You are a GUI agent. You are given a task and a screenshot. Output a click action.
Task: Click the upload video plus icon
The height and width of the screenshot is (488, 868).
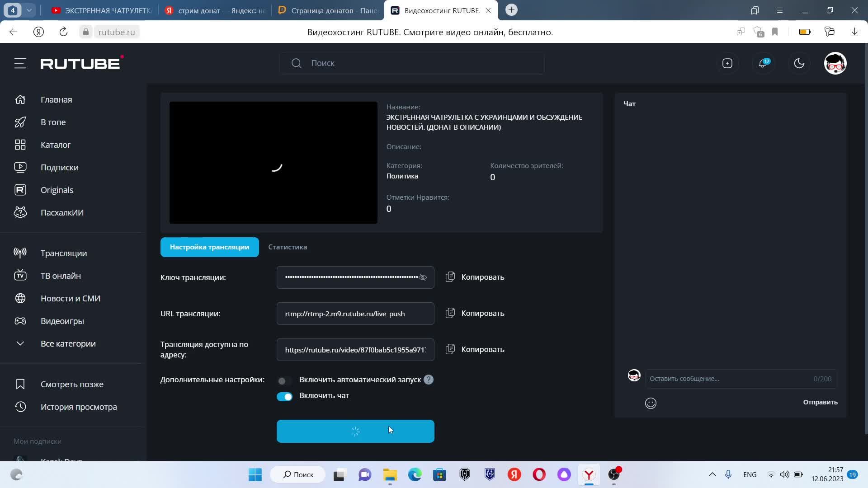click(x=727, y=63)
